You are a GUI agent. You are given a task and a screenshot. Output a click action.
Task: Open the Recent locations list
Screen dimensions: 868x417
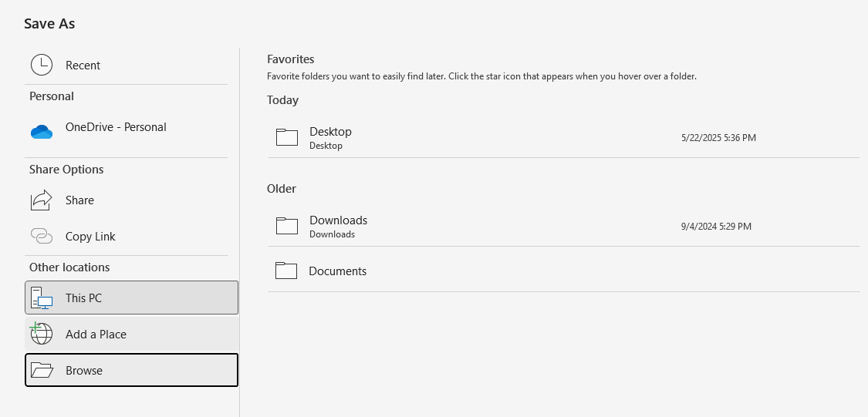pos(83,66)
